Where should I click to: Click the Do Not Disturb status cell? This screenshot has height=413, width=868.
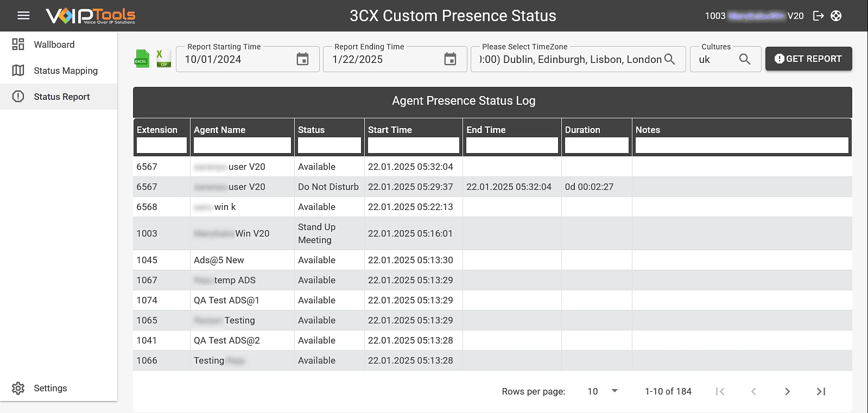click(328, 187)
